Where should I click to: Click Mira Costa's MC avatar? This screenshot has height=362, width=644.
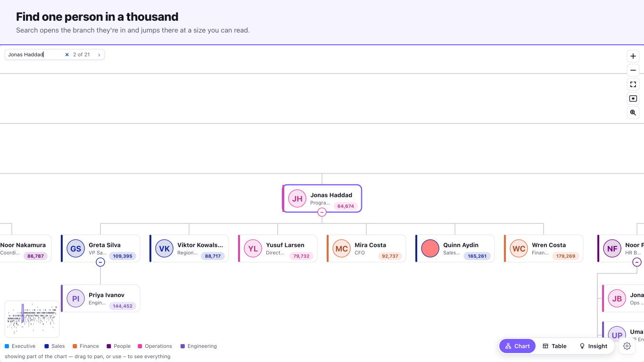click(341, 248)
